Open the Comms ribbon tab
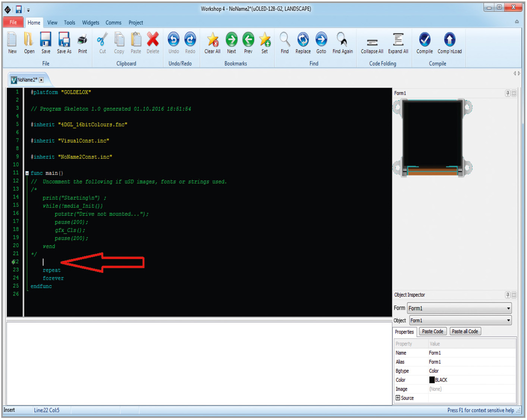The width and height of the screenshot is (527, 420). (113, 23)
